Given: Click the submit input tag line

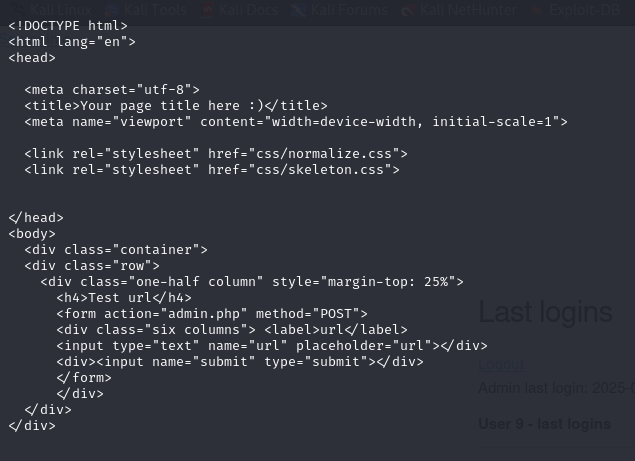Looking at the screenshot, I should [240, 361].
